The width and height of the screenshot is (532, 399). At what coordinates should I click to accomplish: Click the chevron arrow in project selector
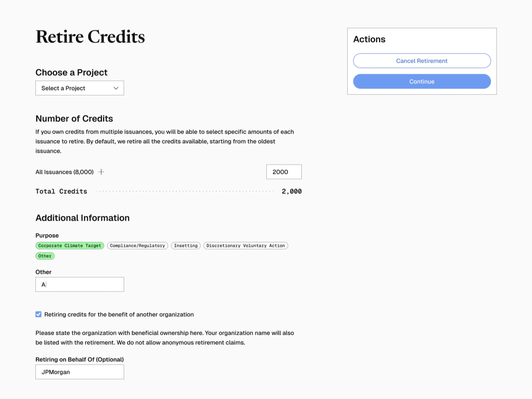coord(116,88)
